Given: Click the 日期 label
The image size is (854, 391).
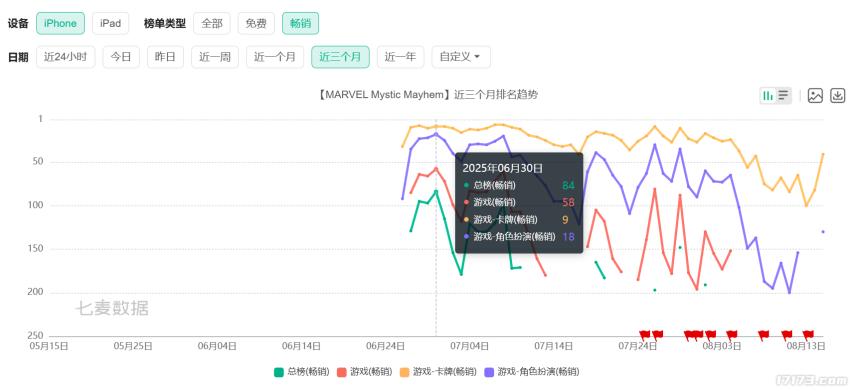Looking at the screenshot, I should 18,57.
